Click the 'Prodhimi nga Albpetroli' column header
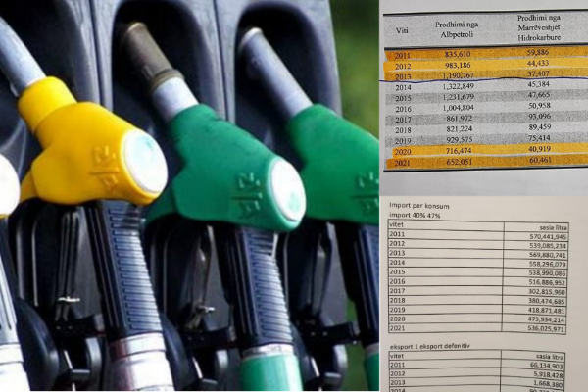The height and width of the screenshot is (392, 588). coord(457,29)
